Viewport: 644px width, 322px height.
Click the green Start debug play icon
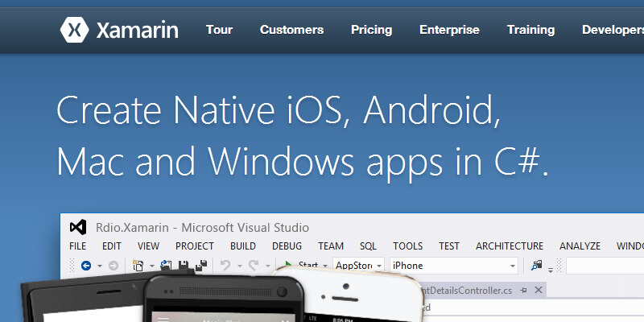(x=289, y=264)
